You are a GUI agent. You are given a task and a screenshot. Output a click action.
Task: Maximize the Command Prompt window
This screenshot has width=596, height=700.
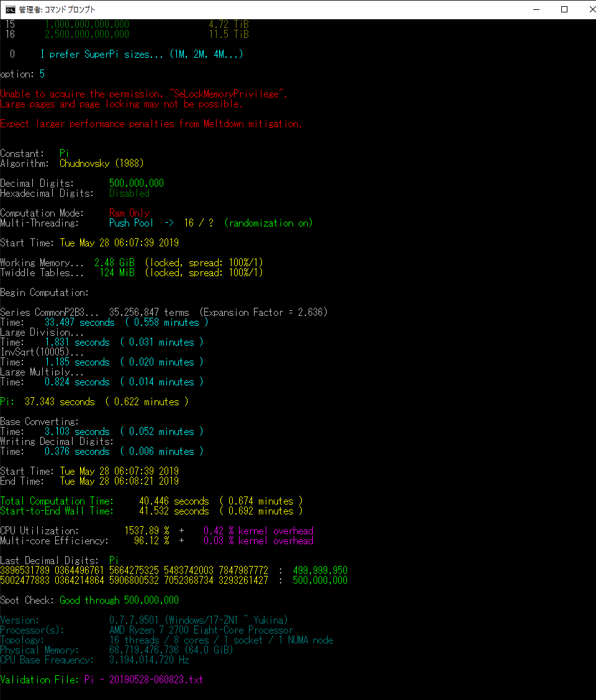(564, 9)
